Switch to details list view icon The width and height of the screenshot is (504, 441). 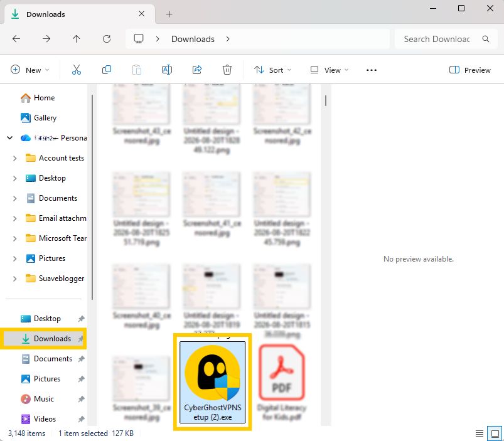point(480,433)
